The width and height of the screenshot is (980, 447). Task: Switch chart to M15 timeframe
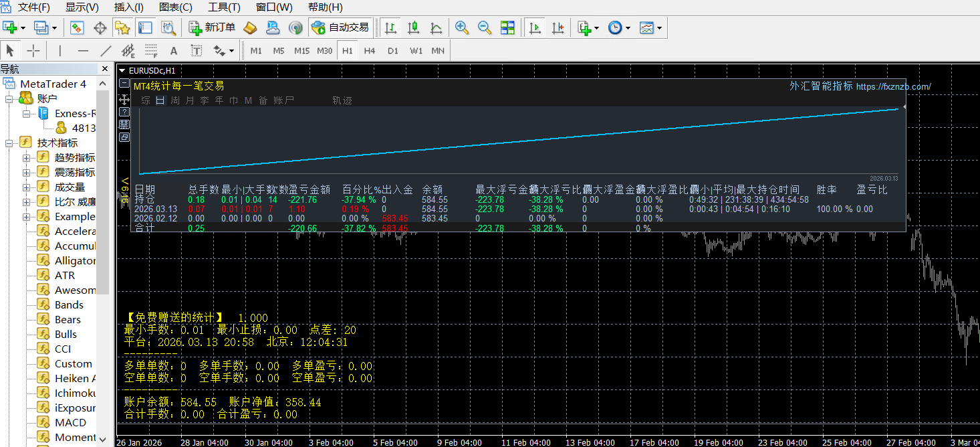pos(301,51)
